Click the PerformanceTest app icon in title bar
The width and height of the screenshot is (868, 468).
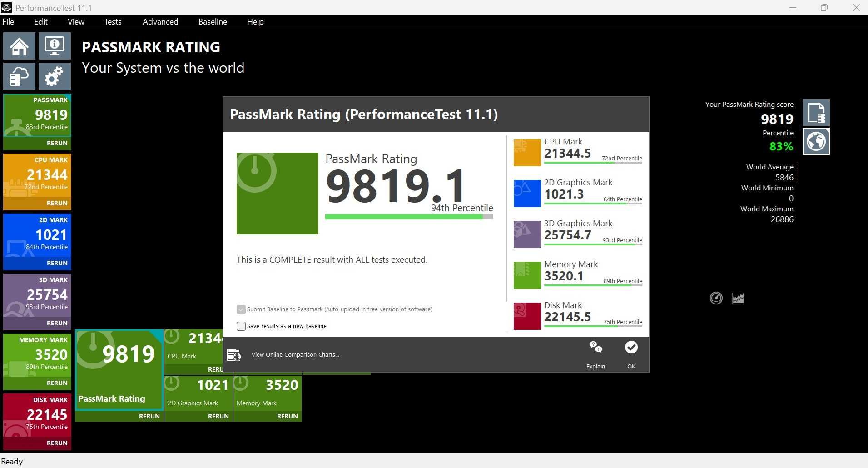click(x=6, y=8)
